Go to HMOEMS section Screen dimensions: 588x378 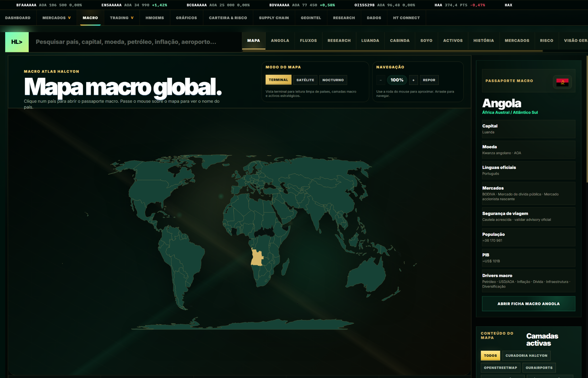pyautogui.click(x=155, y=18)
